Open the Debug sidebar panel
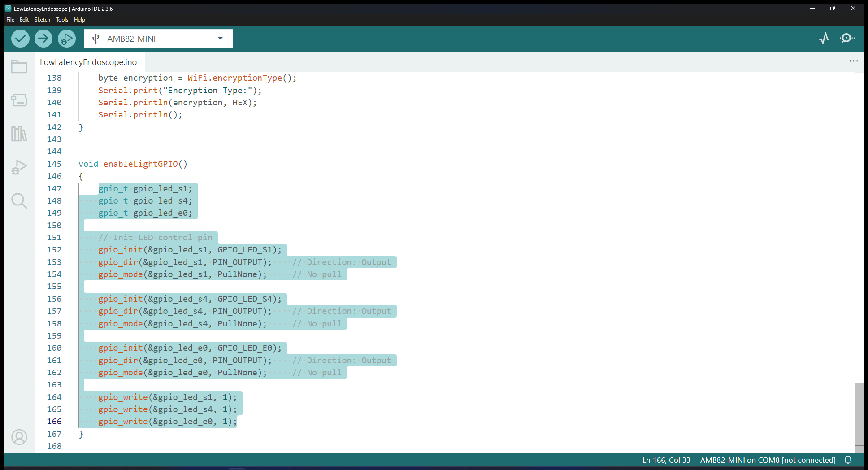The width and height of the screenshot is (868, 470). pos(19,167)
